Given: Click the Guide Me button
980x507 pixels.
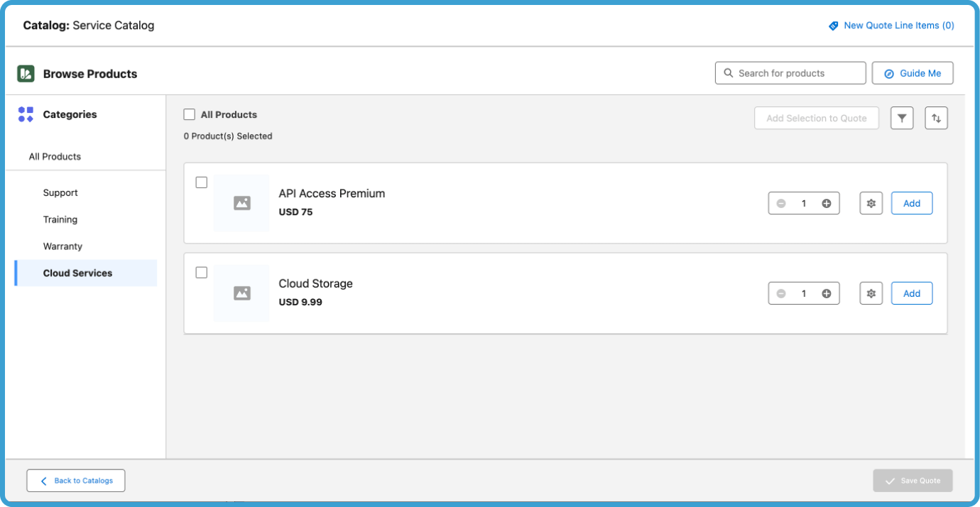Looking at the screenshot, I should [913, 72].
